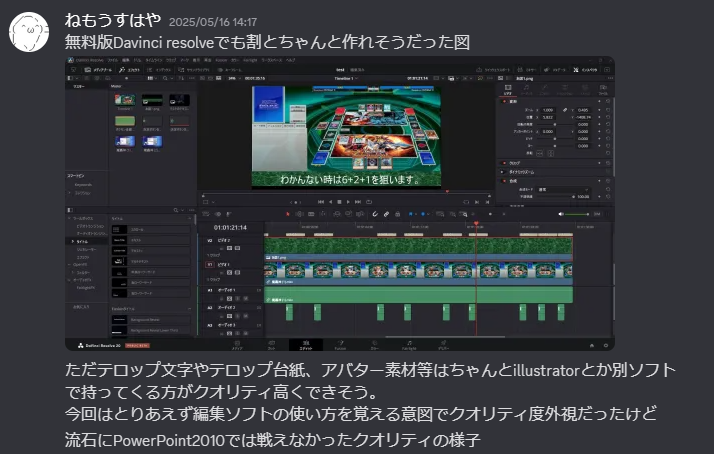Image resolution: width=714 pixels, height=454 pixels.
Task: Click username ねもうすはや
Action: 113,20
